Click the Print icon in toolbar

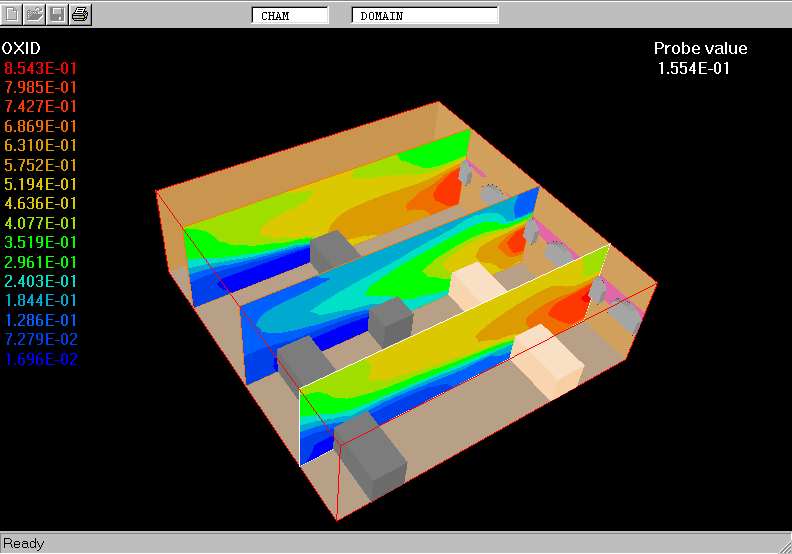tap(81, 14)
